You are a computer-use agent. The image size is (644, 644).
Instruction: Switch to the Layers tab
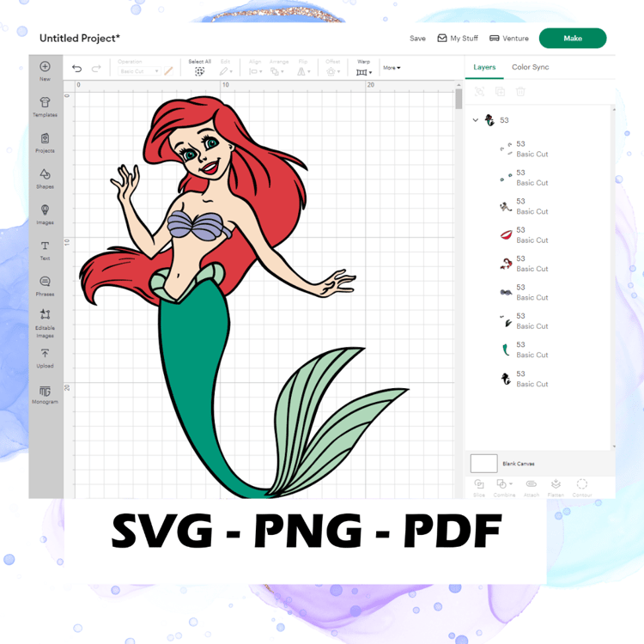click(484, 67)
